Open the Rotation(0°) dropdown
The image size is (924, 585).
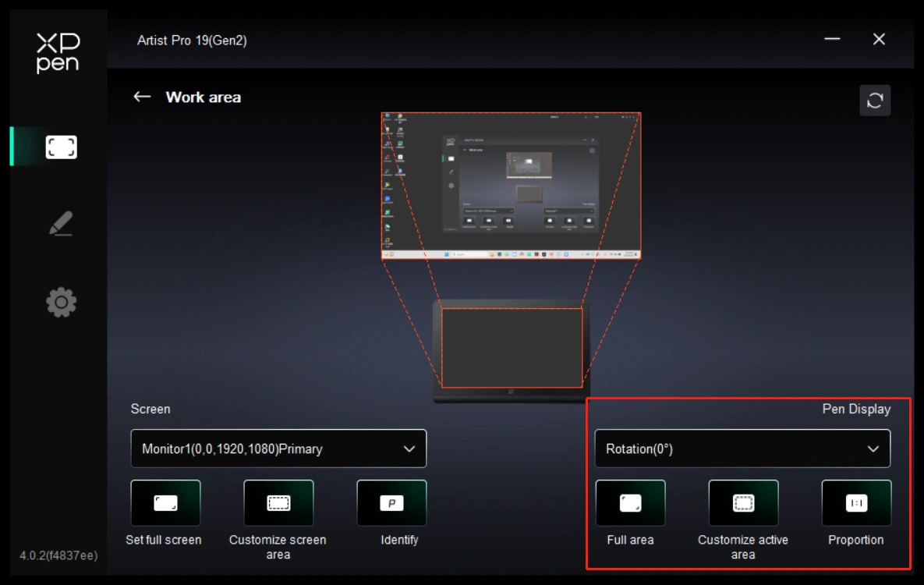point(742,448)
